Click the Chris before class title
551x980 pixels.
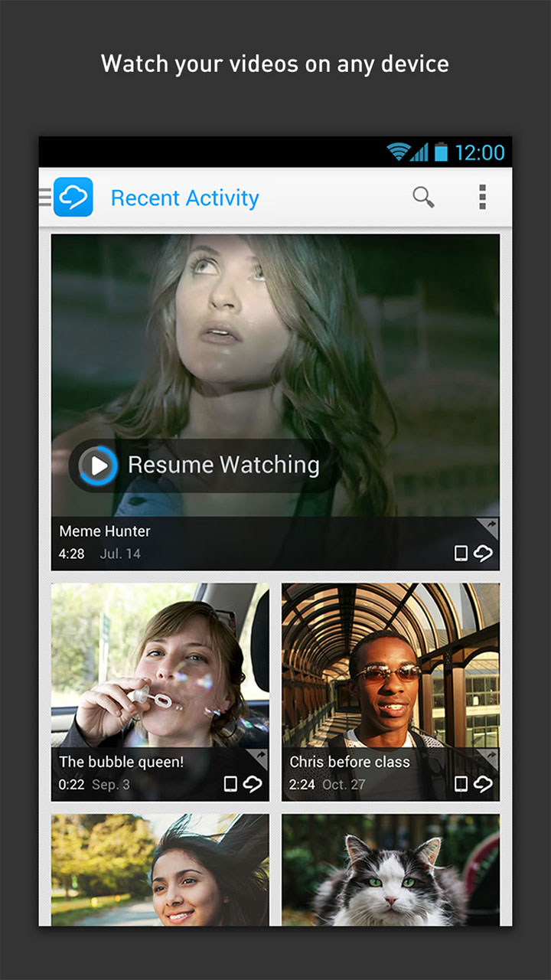(x=350, y=762)
